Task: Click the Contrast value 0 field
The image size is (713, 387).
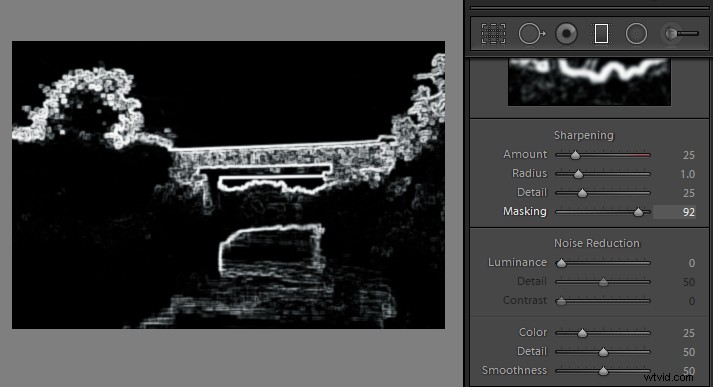Action: point(692,301)
